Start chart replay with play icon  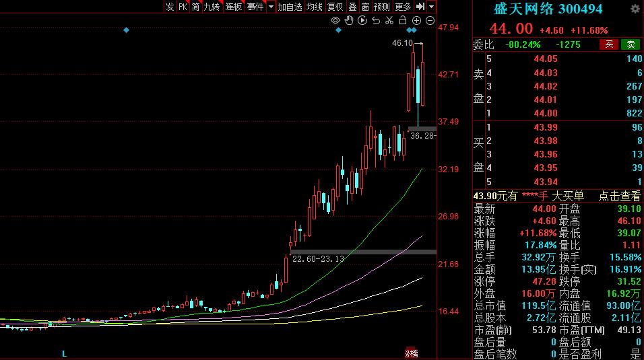click(x=362, y=20)
